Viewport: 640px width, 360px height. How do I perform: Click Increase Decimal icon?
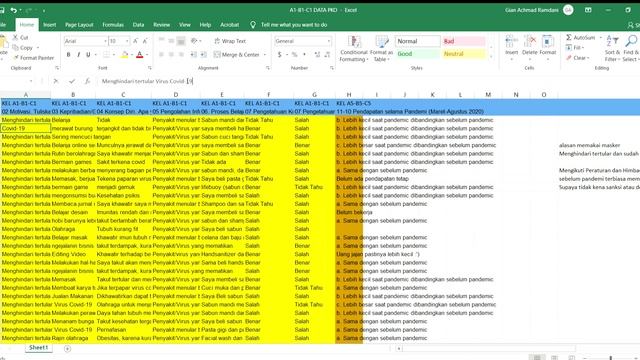(317, 54)
